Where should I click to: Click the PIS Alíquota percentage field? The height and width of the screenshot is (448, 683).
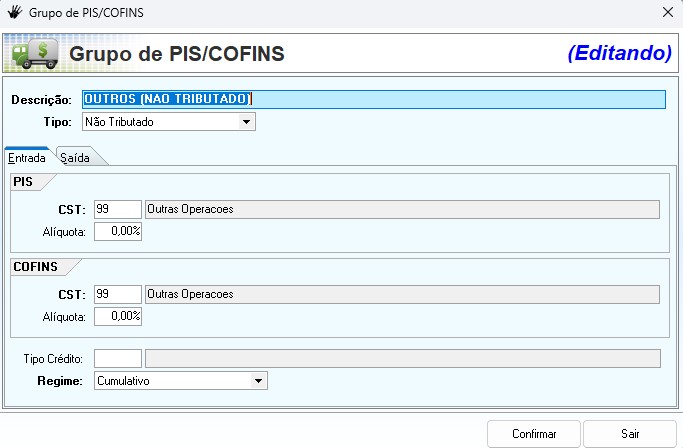click(x=117, y=231)
